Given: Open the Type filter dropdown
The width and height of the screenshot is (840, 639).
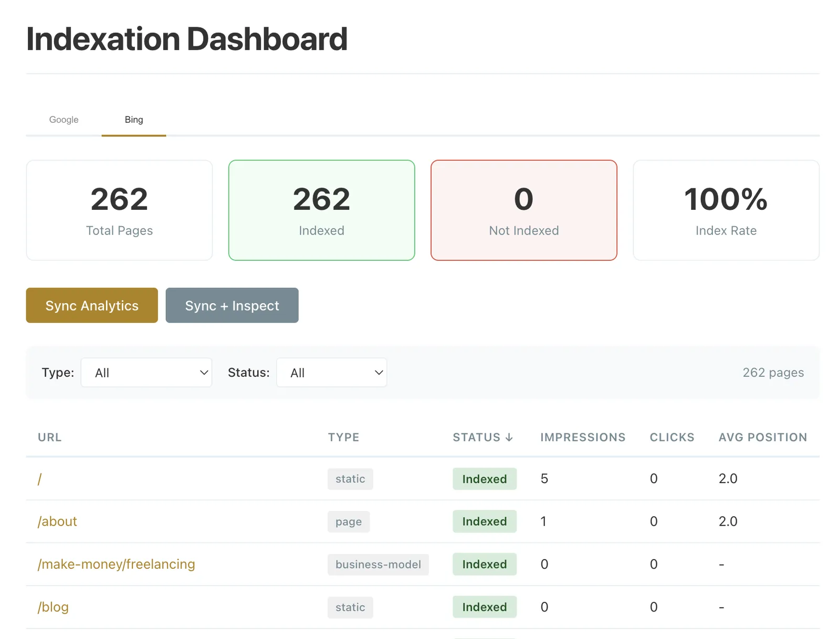Looking at the screenshot, I should click(146, 372).
